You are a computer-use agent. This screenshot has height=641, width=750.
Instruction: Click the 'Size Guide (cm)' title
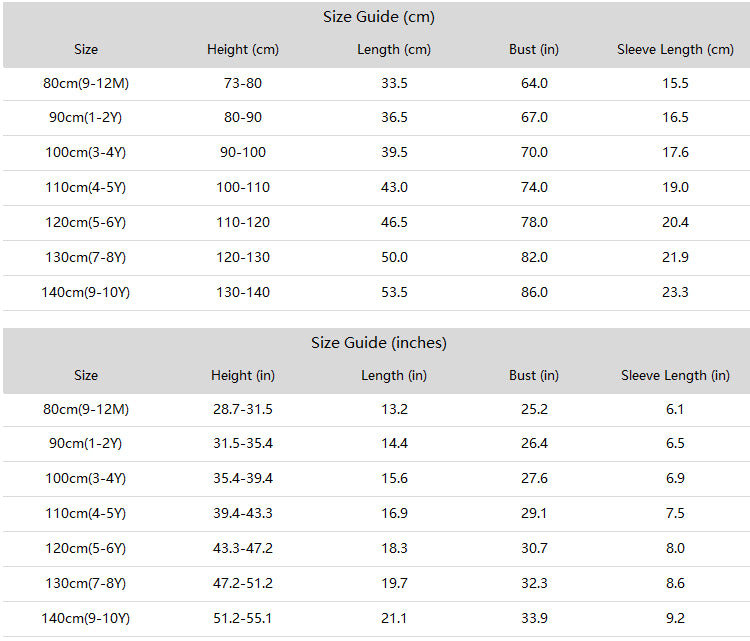click(378, 17)
